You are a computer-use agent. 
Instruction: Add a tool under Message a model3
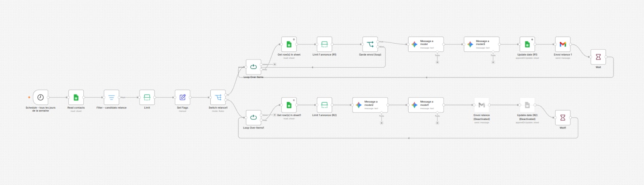coord(493,62)
